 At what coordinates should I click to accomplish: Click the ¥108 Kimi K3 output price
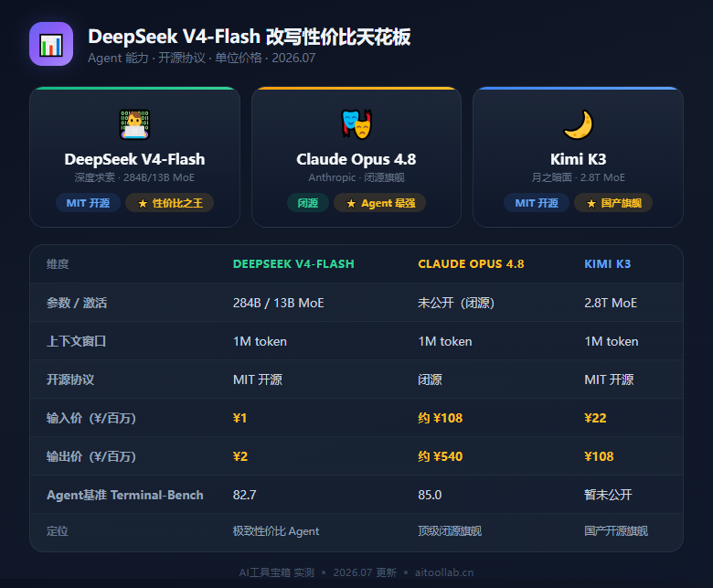599,456
